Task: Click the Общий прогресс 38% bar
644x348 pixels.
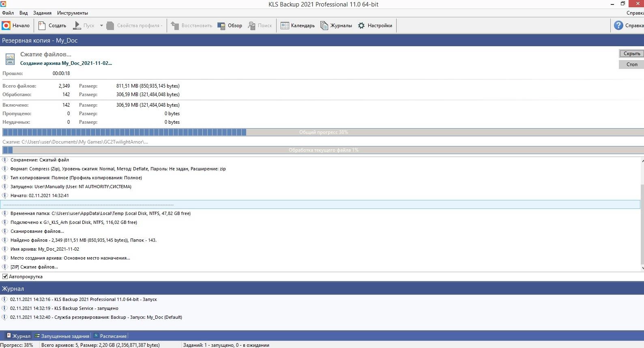Action: click(x=323, y=132)
